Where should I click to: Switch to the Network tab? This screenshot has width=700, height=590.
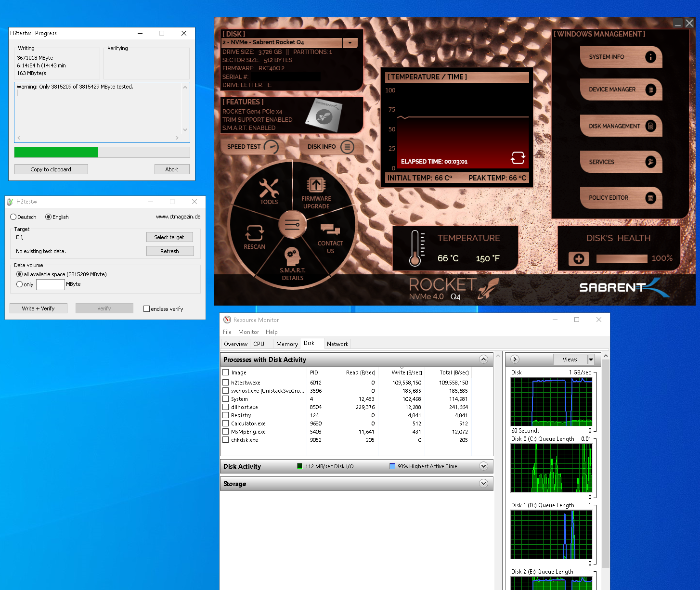[x=337, y=344]
